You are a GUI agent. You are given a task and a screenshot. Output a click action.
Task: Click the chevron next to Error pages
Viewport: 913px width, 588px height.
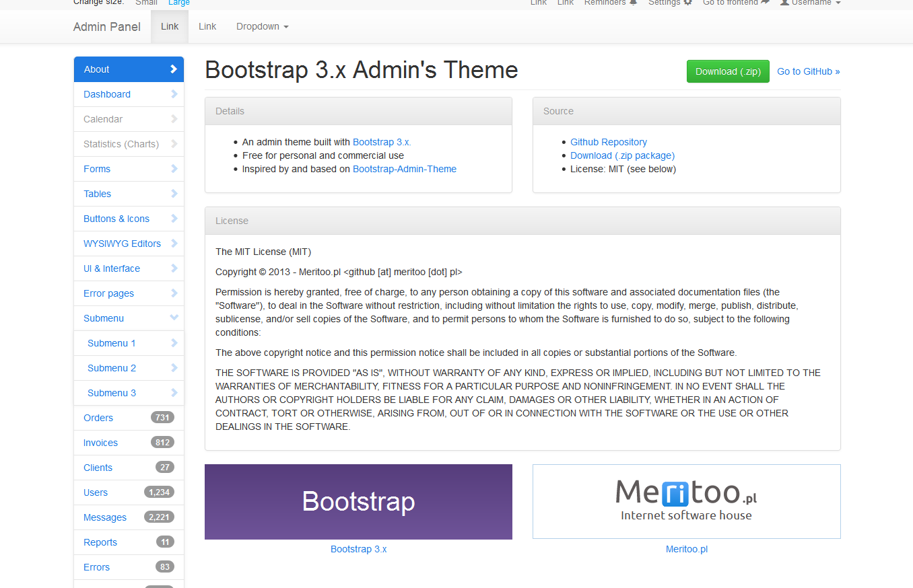pos(174,293)
